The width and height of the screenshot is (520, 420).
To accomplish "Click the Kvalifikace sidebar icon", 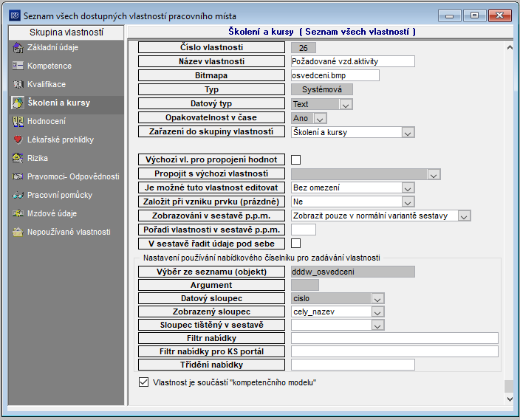I will [x=18, y=84].
